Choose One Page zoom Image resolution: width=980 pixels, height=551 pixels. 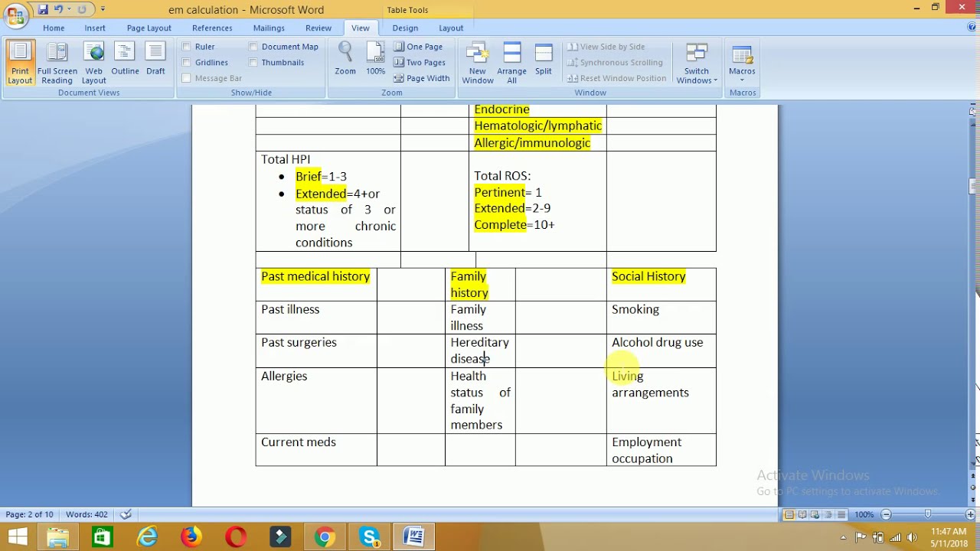[x=418, y=47]
